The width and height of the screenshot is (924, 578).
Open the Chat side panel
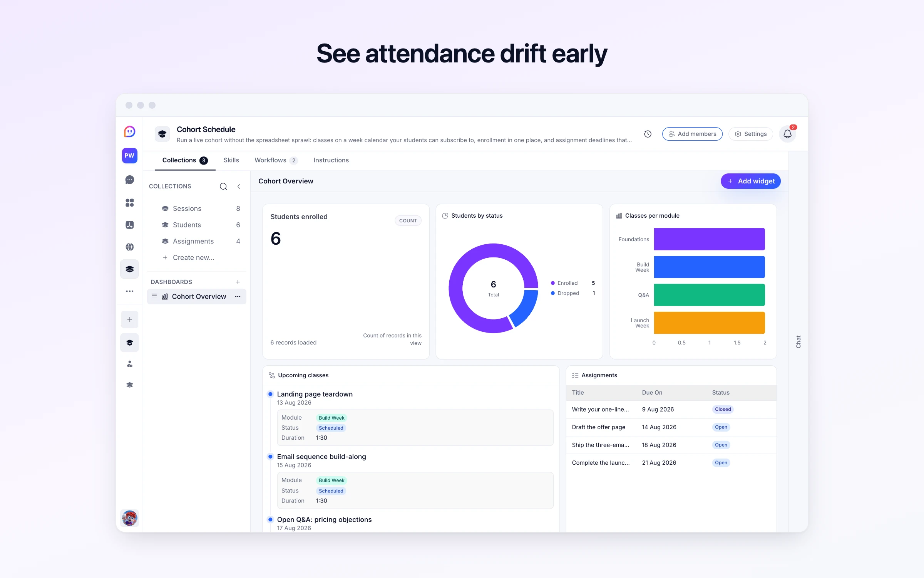798,341
